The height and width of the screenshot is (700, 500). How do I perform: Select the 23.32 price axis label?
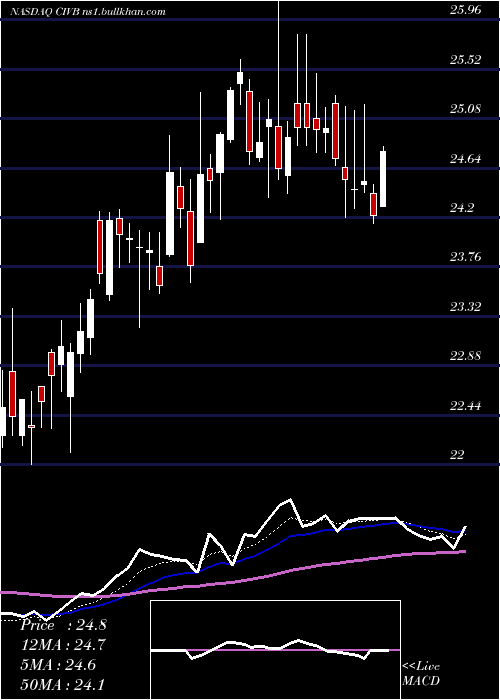(465, 307)
